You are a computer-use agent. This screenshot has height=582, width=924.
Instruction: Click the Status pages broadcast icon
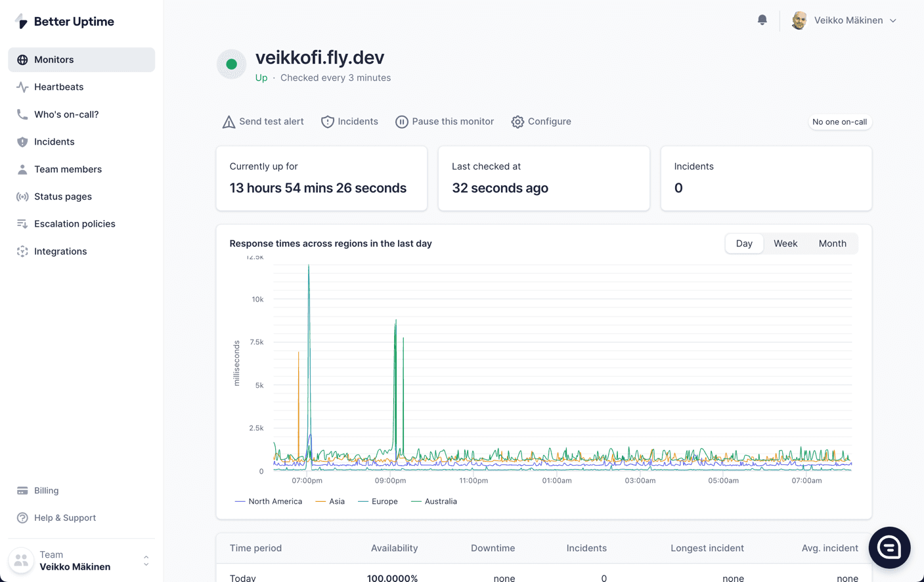22,196
